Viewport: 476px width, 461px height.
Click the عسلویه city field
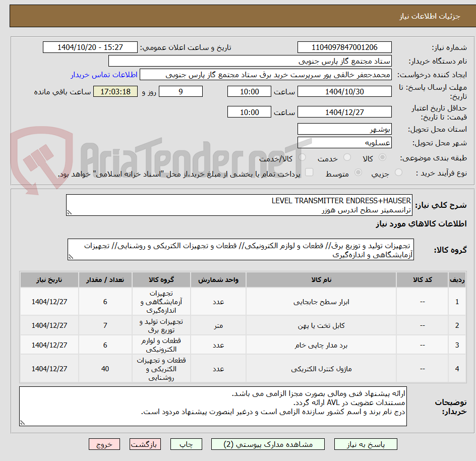pyautogui.click(x=344, y=143)
